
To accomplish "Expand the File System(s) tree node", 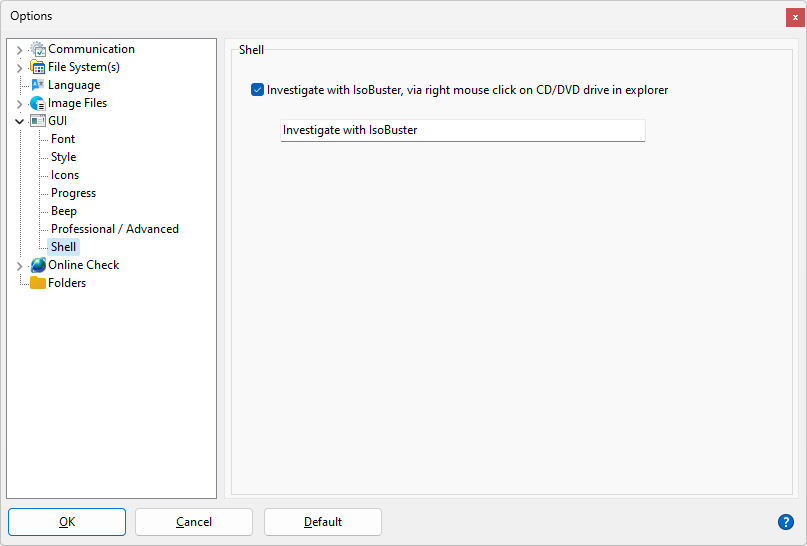I will click(x=20, y=68).
